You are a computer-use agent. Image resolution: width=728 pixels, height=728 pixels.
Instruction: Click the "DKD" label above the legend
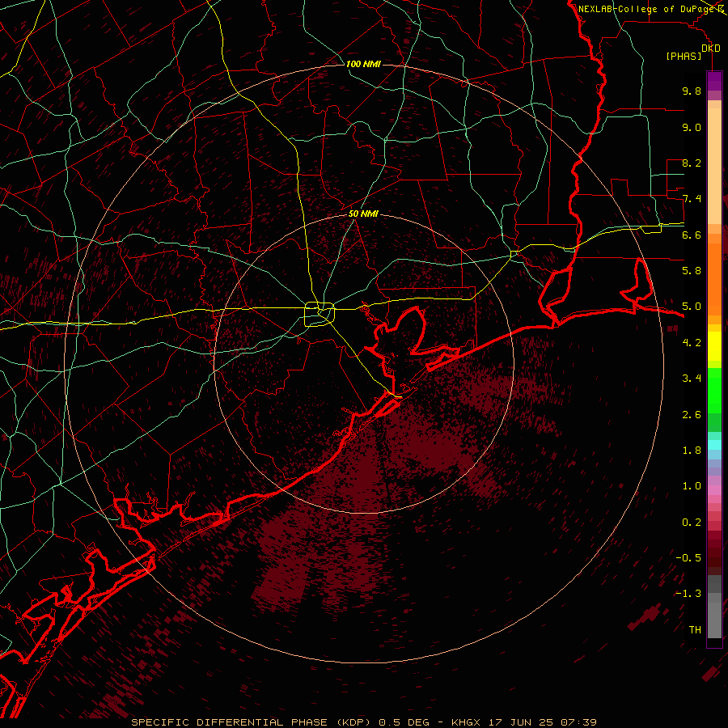coord(710,48)
